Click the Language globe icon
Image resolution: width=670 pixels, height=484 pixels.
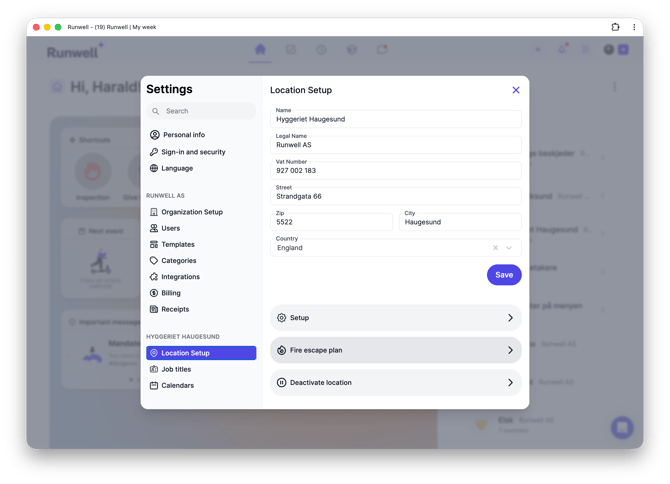[154, 168]
